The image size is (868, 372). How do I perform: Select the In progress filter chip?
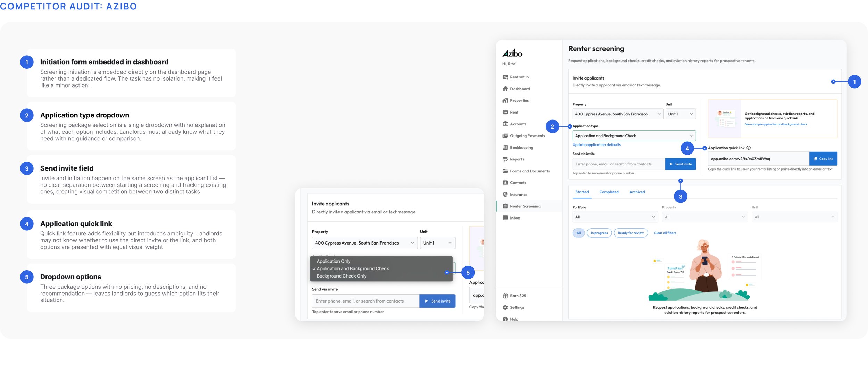click(x=599, y=233)
